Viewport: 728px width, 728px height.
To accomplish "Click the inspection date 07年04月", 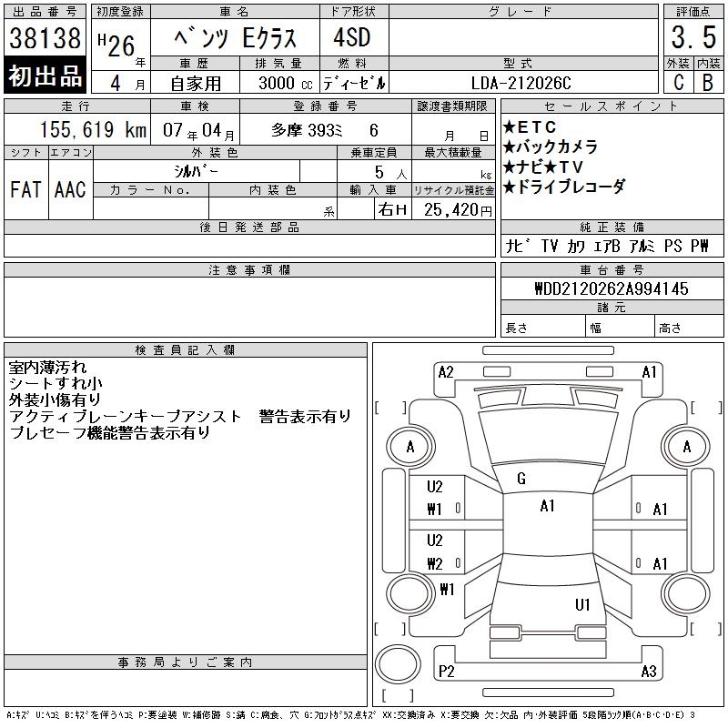I will point(198,130).
